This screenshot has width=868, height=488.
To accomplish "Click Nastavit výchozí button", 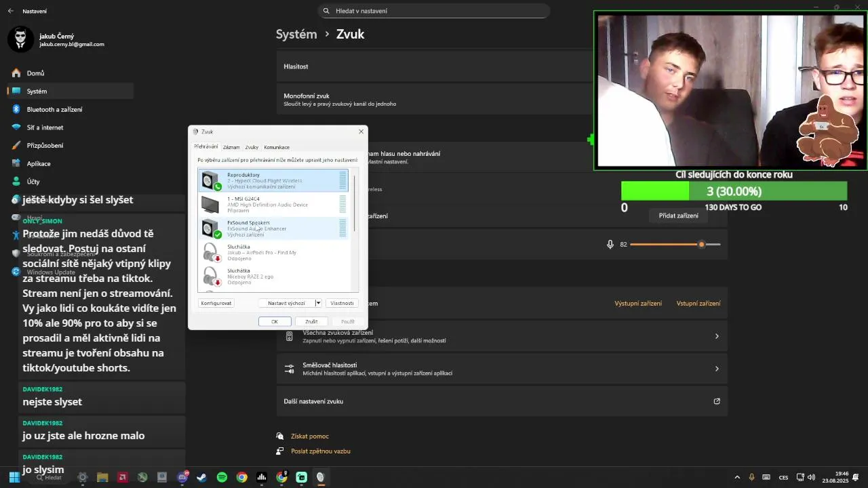I will [287, 303].
